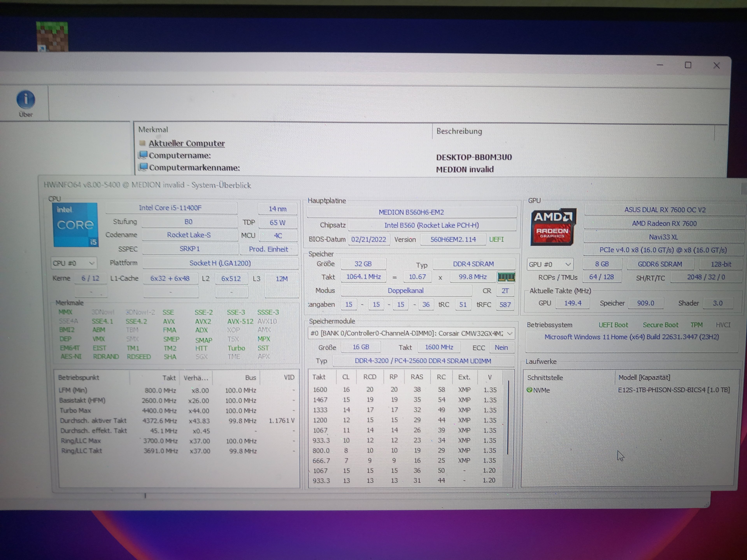The height and width of the screenshot is (560, 747).
Task: Maximize the main HWiNFO window
Action: (x=688, y=65)
